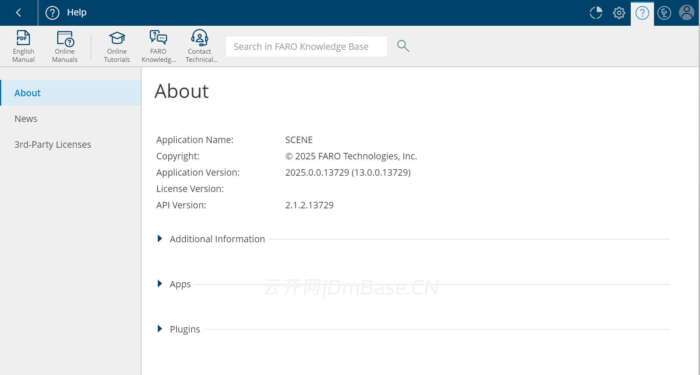
Task: Click the API Version label
Action: [x=181, y=205]
